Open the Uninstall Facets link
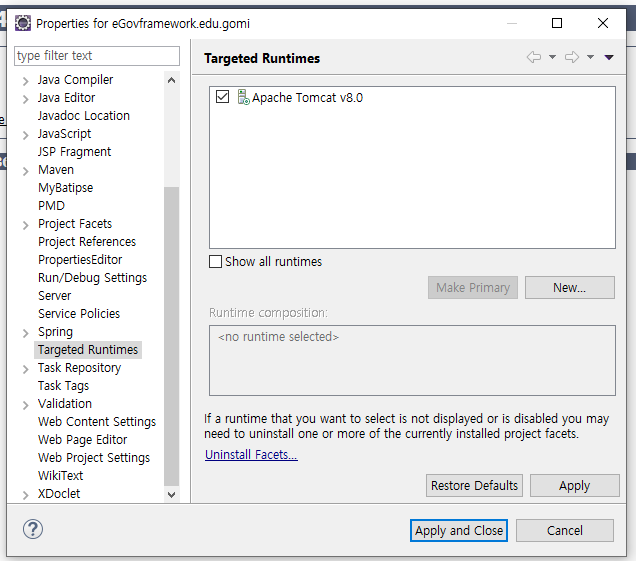This screenshot has height=561, width=636. tap(251, 455)
